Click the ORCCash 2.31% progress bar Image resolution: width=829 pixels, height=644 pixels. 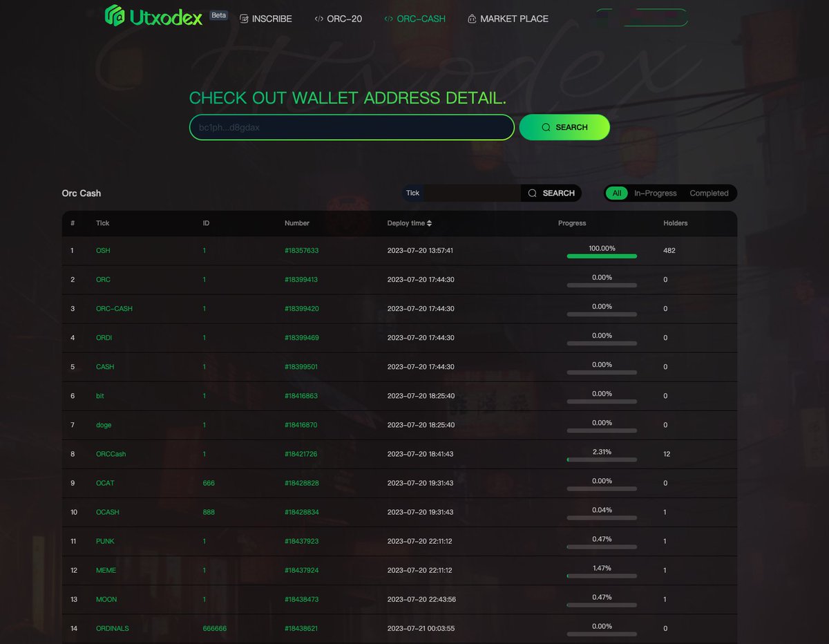pyautogui.click(x=602, y=460)
